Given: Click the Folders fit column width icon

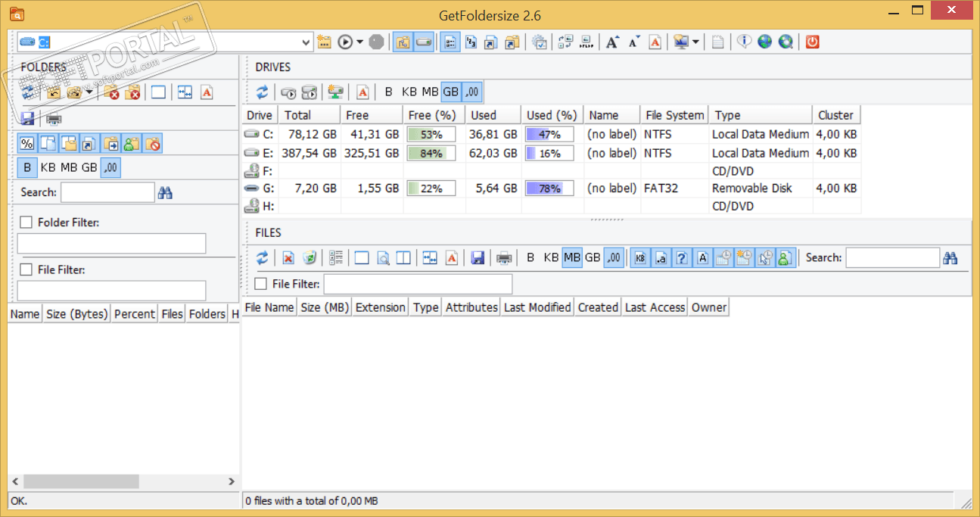Looking at the screenshot, I should (x=185, y=92).
